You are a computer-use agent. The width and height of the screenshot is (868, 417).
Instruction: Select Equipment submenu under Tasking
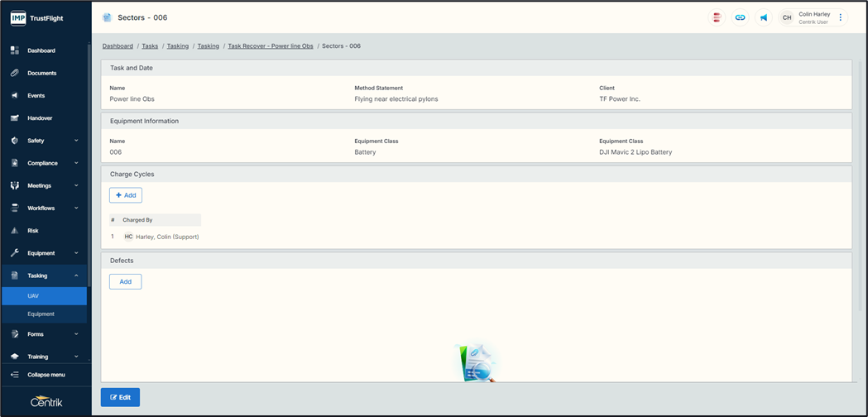41,314
